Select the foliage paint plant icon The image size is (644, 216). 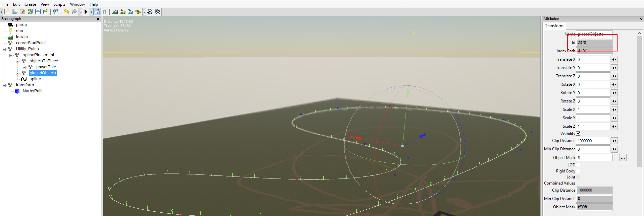coord(138,12)
